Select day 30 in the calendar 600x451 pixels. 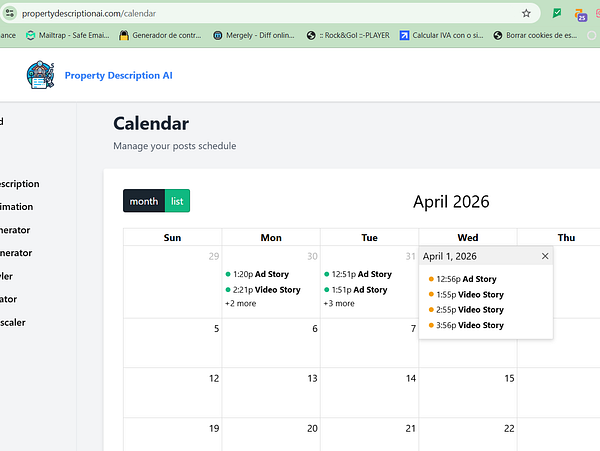point(312,256)
